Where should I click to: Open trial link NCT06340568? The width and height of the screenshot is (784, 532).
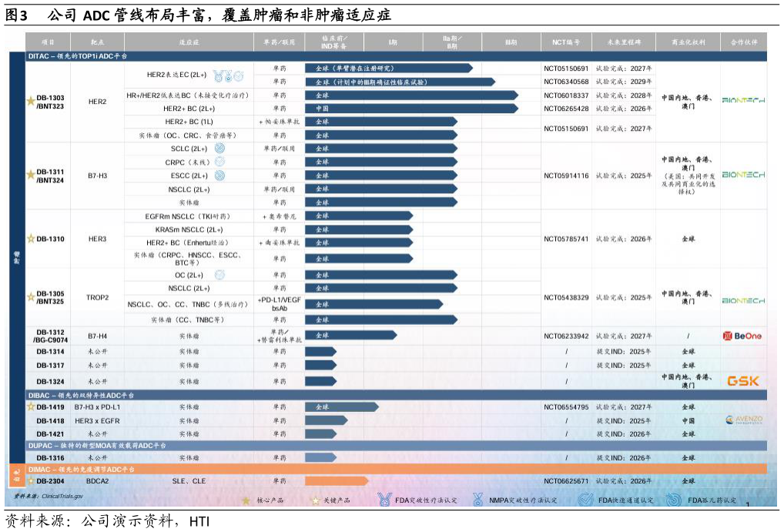[566, 82]
